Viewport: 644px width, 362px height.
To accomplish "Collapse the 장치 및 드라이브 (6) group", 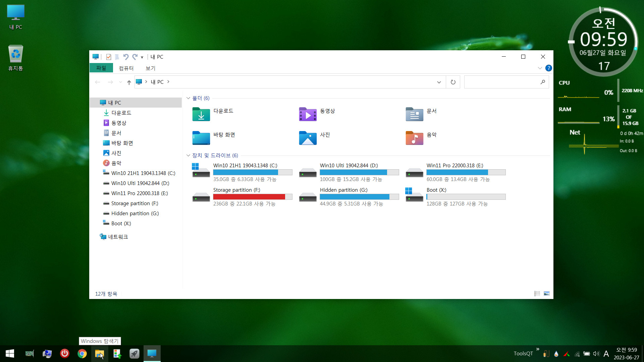I will coord(188,156).
